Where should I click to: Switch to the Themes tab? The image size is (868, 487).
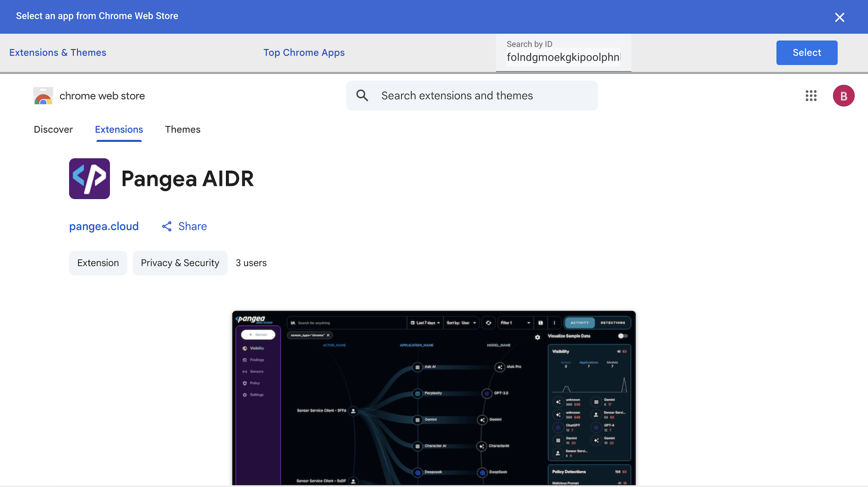pyautogui.click(x=183, y=129)
